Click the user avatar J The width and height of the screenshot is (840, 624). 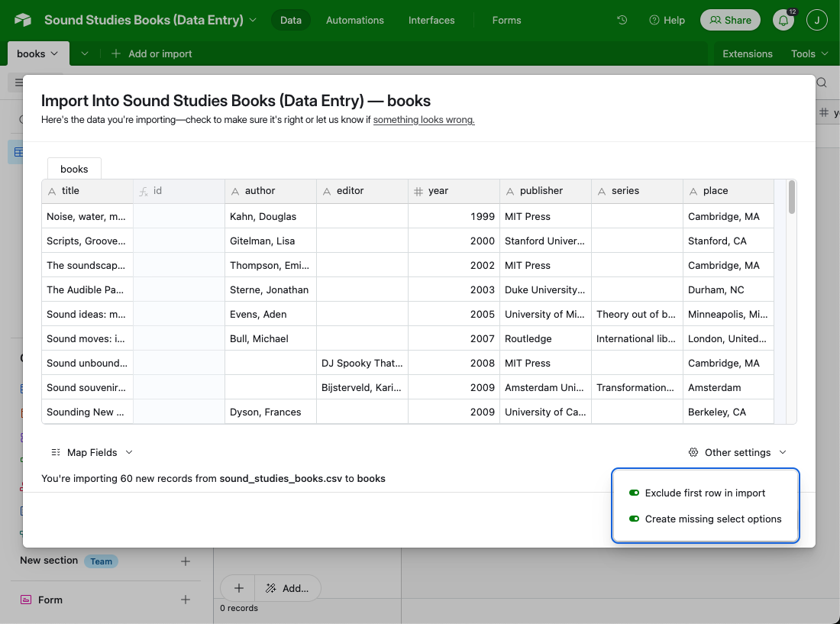pos(816,20)
